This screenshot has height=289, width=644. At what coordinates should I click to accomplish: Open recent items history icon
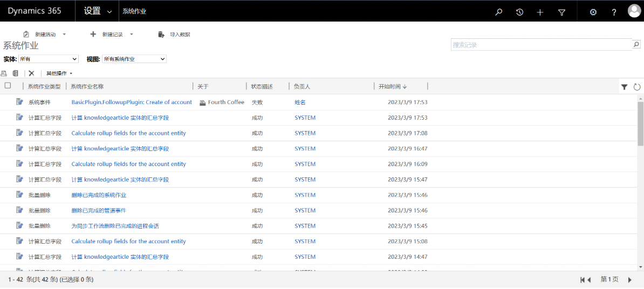(519, 12)
